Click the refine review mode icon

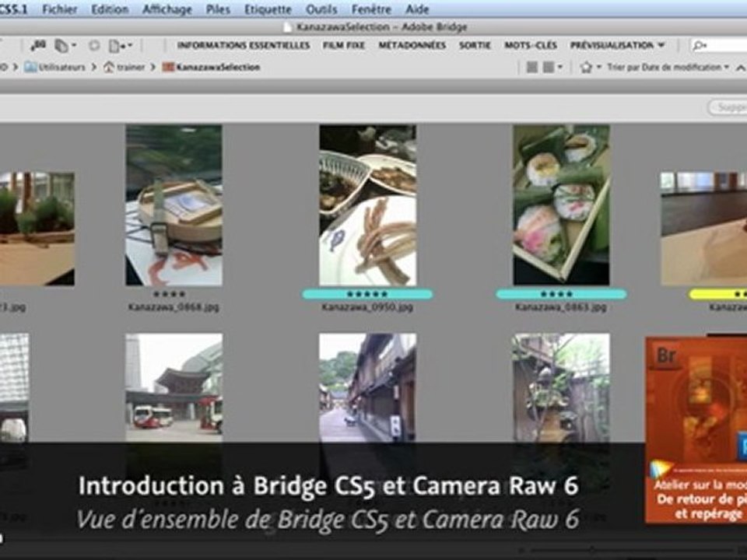61,46
